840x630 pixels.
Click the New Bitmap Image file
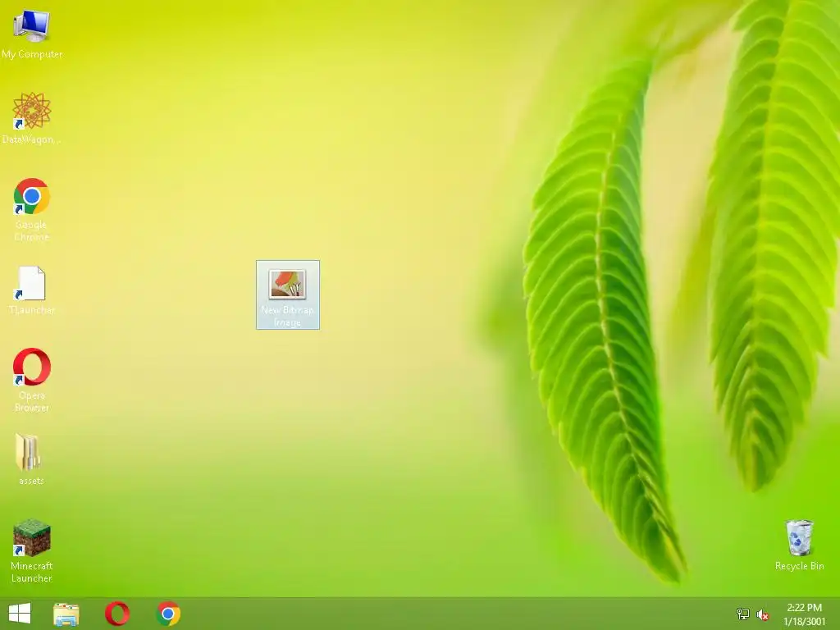tap(288, 294)
